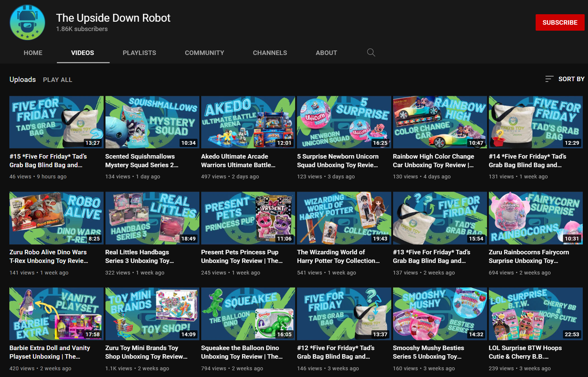Subscribe to The Upside Down Robot channel
The width and height of the screenshot is (588, 377).
coord(560,22)
